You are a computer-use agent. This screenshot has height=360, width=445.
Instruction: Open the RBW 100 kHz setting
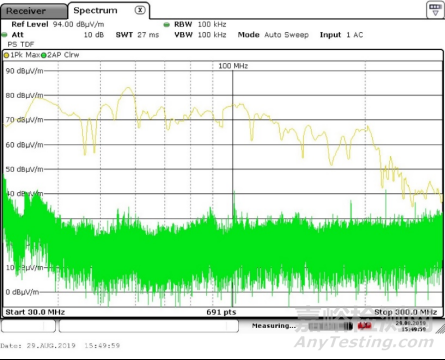pos(200,24)
